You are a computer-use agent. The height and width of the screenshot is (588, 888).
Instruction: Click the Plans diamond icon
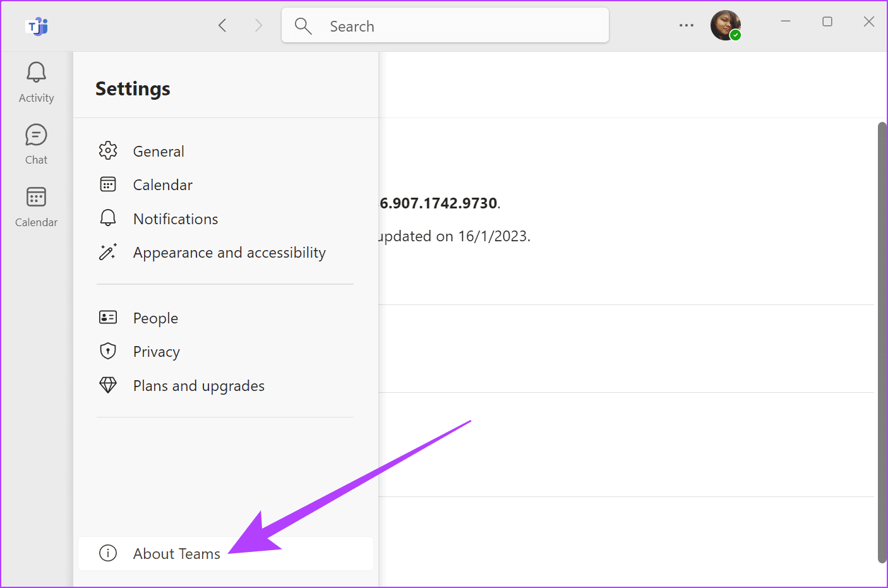click(x=108, y=385)
